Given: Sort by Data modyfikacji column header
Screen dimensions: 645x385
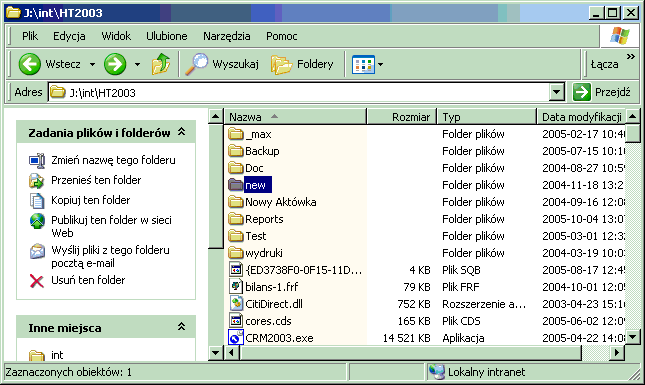Looking at the screenshot, I should pyautogui.click(x=581, y=117).
